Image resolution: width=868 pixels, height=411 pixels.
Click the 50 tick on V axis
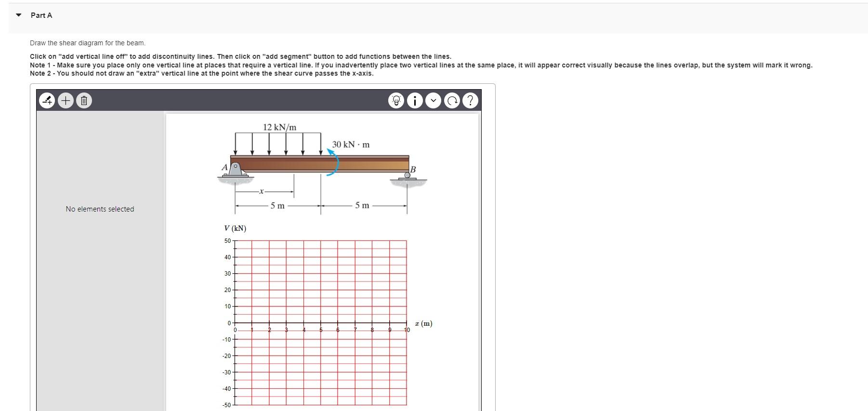click(x=227, y=241)
